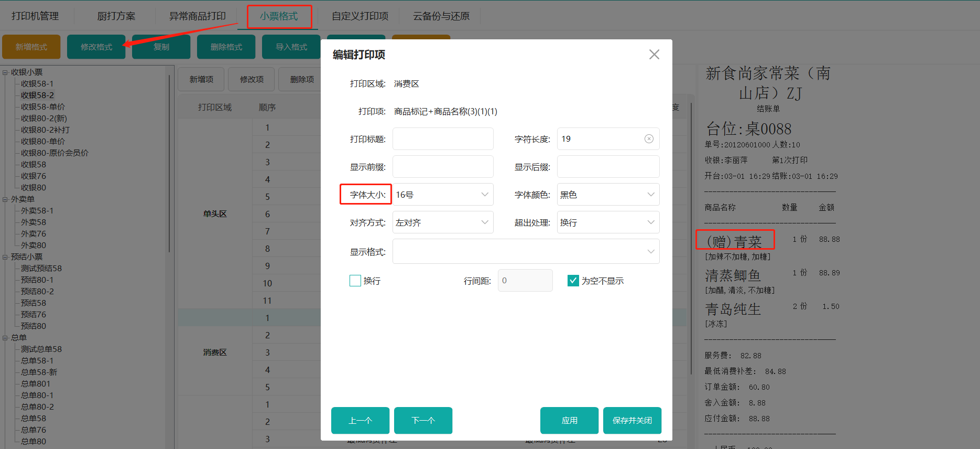
Task: Click the 复制 button
Action: pyautogui.click(x=161, y=47)
